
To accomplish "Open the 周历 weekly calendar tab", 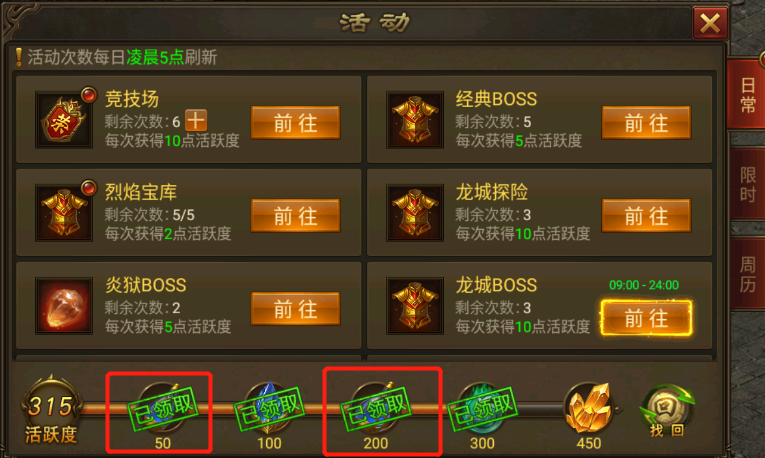I will pos(746,274).
